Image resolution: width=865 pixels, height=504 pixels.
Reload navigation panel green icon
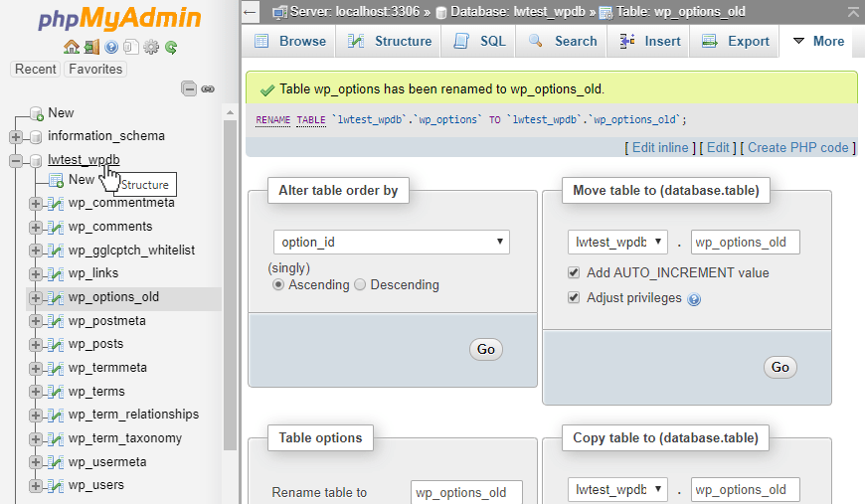point(171,47)
